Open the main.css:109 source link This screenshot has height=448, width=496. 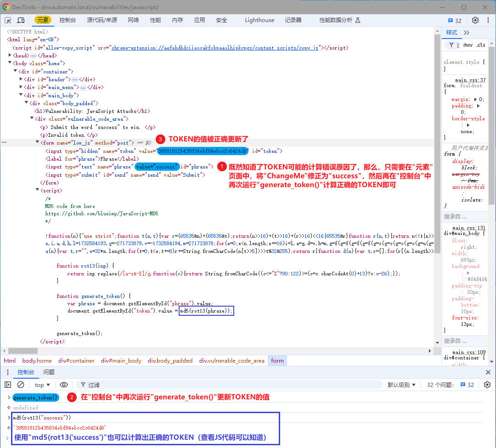pyautogui.click(x=469, y=352)
